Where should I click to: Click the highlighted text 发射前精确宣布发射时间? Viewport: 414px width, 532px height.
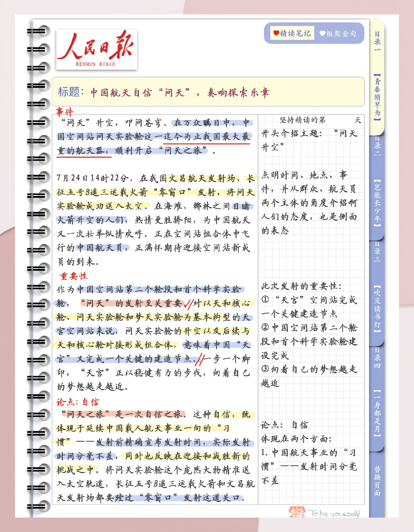(150, 442)
